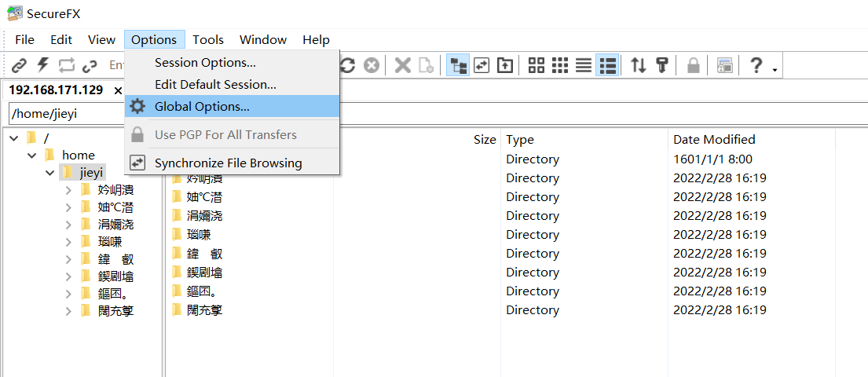Switch to plain list view icon

584,65
